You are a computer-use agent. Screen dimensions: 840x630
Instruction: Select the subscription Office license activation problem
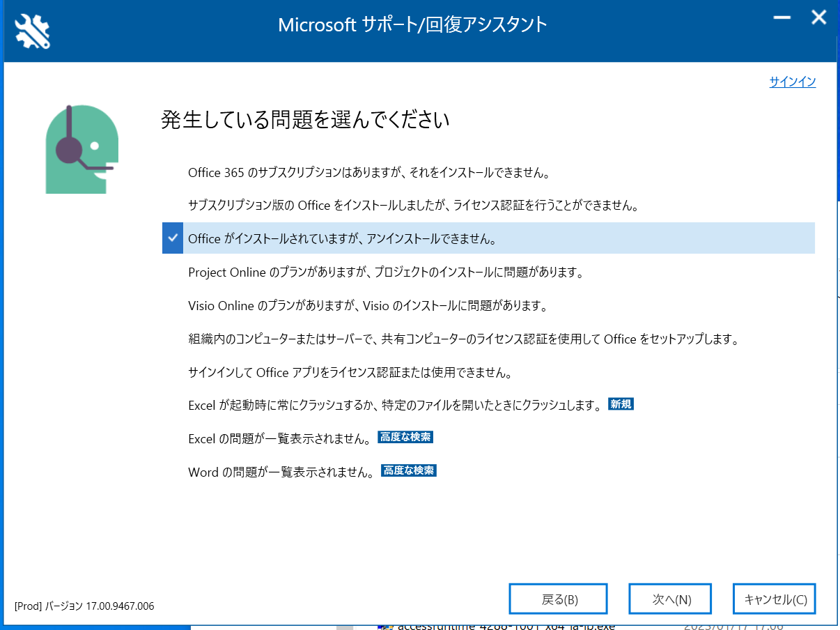tap(413, 206)
